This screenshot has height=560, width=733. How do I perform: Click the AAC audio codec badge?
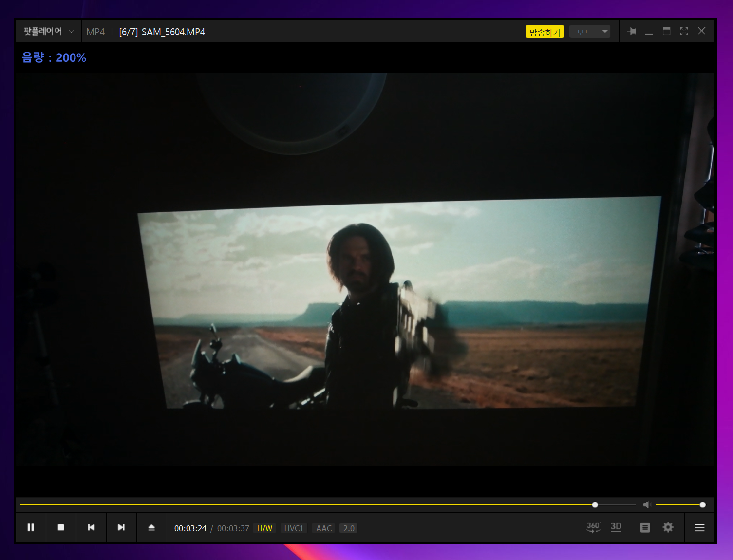(x=324, y=528)
